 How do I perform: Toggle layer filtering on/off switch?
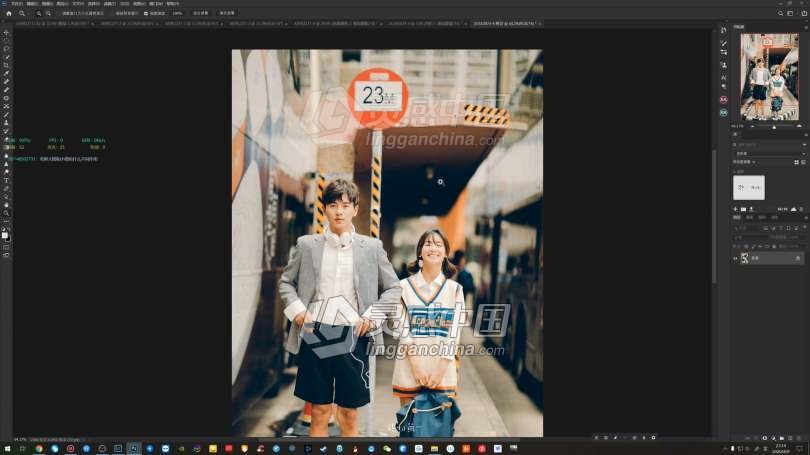coord(804,228)
